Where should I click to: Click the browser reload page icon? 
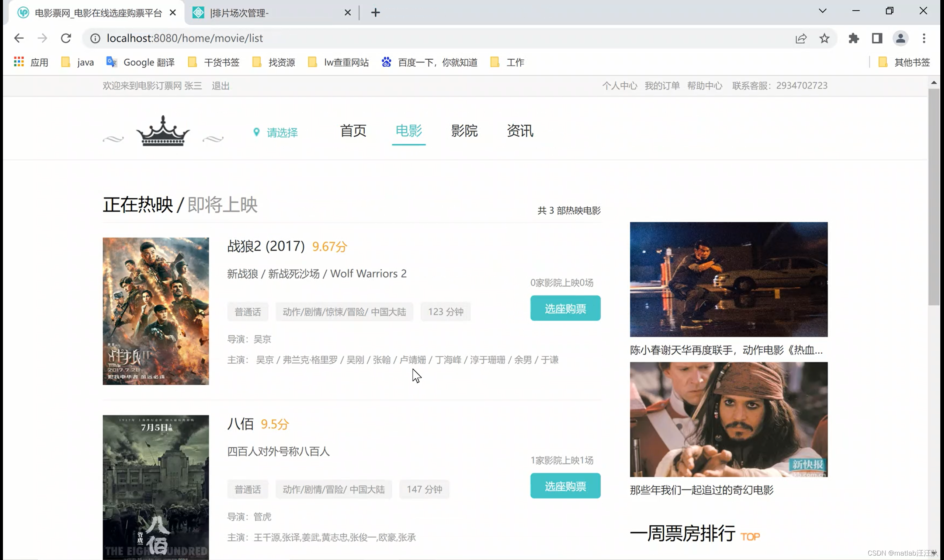pyautogui.click(x=66, y=38)
